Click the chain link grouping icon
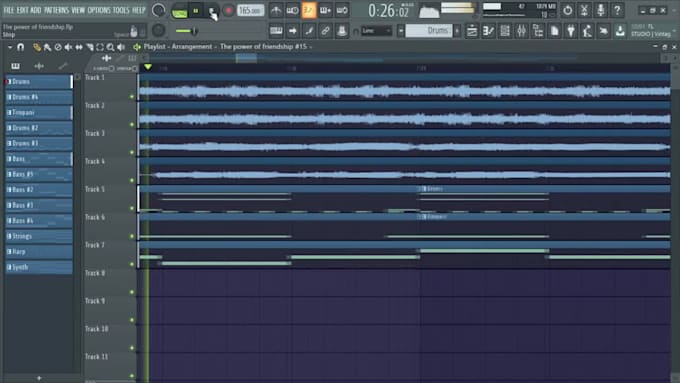The width and height of the screenshot is (680, 383). tap(325, 31)
